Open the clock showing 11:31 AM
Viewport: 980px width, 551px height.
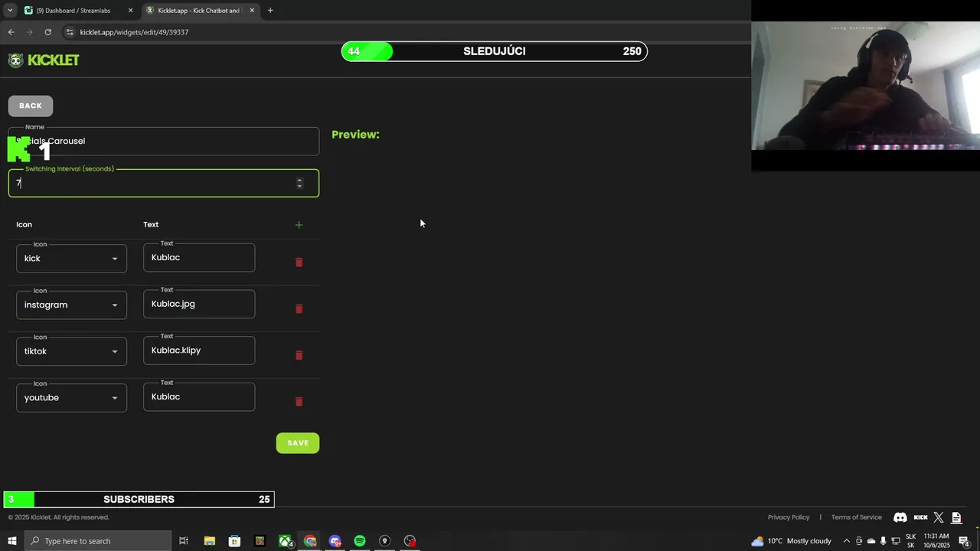936,541
